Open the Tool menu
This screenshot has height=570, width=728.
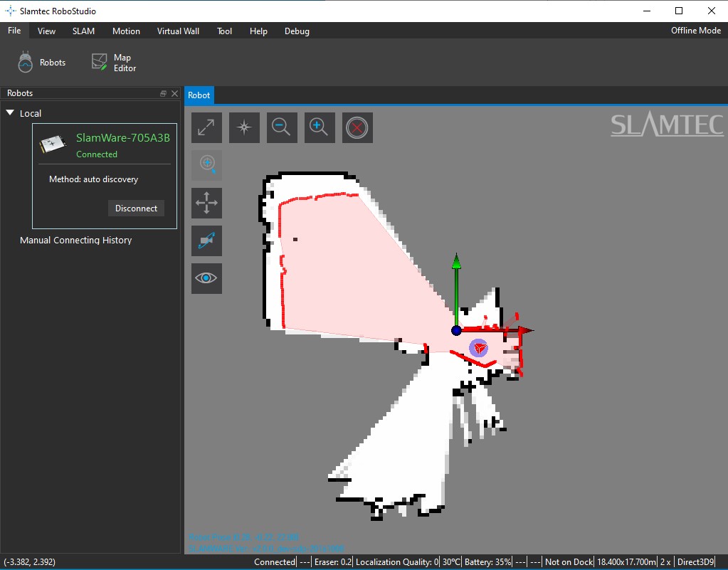pos(224,31)
